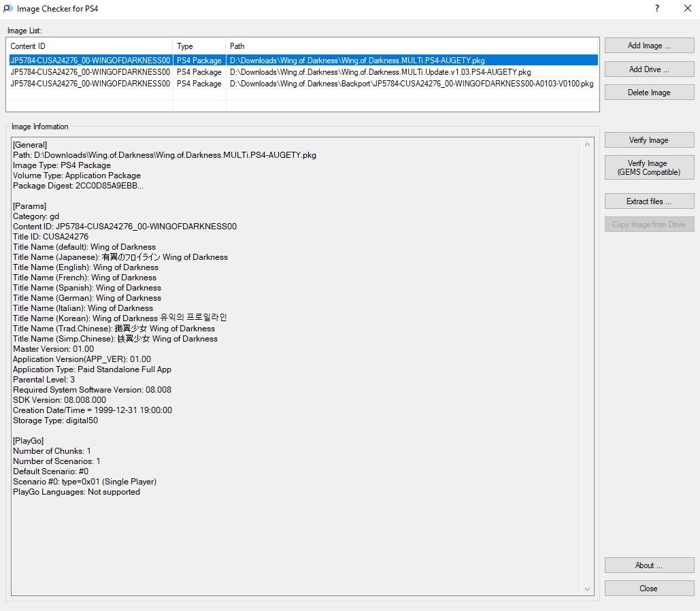This screenshot has width=700, height=611.
Task: Open the Extract files dialog
Action: point(649,201)
